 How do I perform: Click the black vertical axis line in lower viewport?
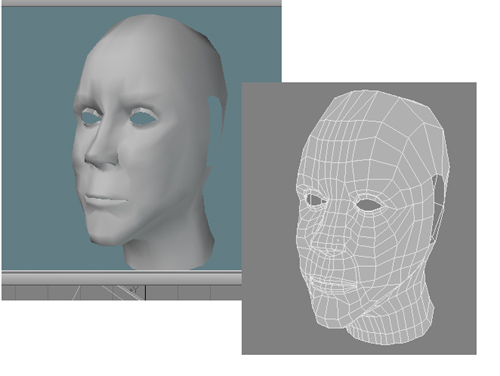145,293
